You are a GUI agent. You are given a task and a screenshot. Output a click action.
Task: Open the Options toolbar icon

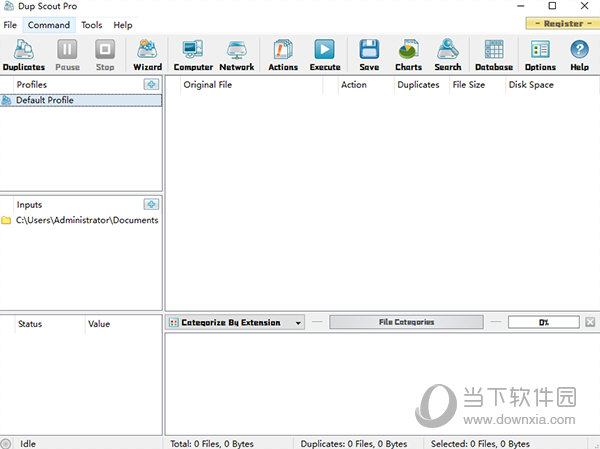(x=540, y=55)
